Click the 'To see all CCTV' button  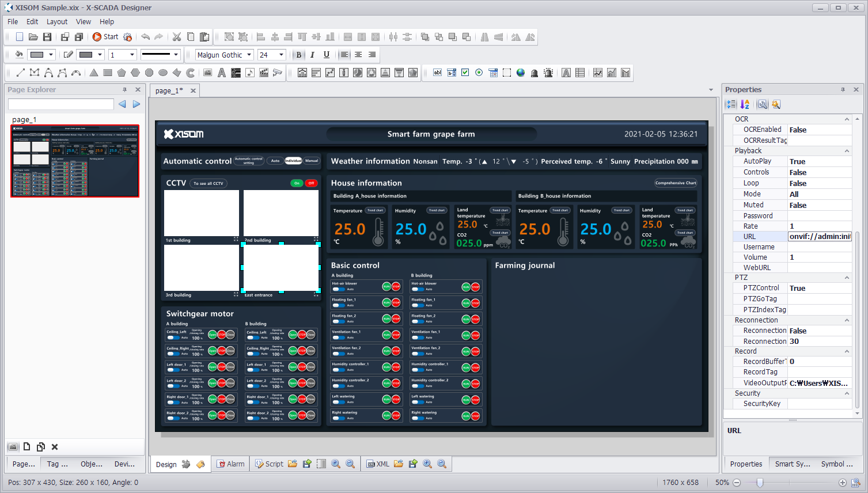pyautogui.click(x=209, y=183)
